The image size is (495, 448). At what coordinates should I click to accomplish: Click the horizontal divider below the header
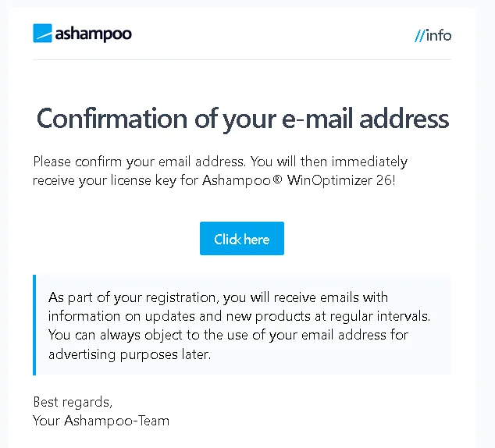tap(242, 59)
